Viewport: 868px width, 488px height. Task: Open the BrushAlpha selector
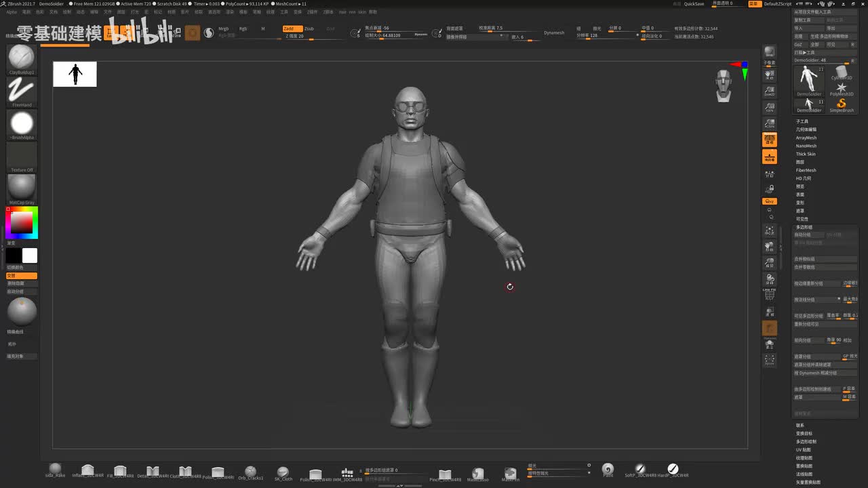[x=22, y=124]
